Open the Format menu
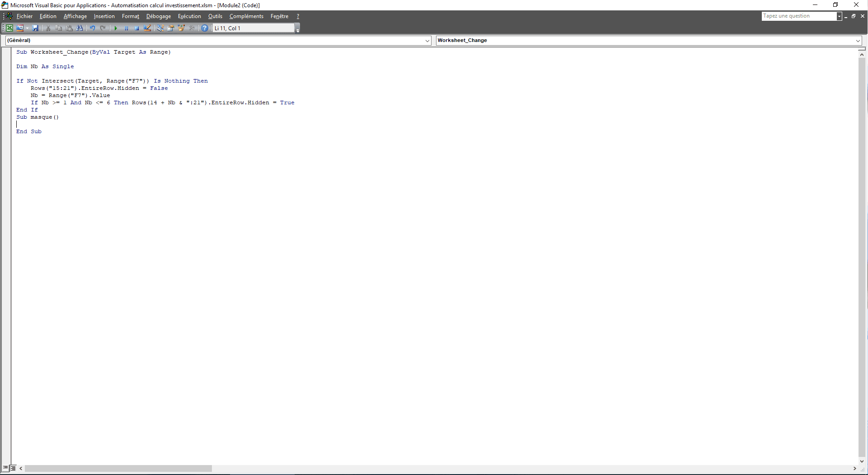The image size is (868, 475). click(x=131, y=16)
